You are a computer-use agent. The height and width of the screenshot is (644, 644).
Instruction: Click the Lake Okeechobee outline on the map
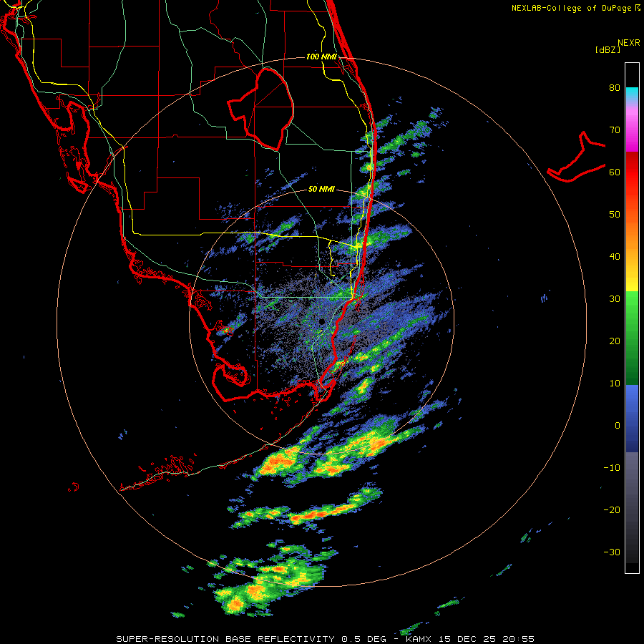pos(260,109)
